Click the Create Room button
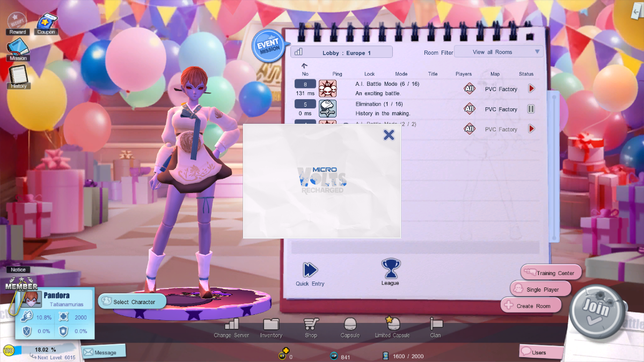Screen dimensions: 644x362 coord(531,306)
